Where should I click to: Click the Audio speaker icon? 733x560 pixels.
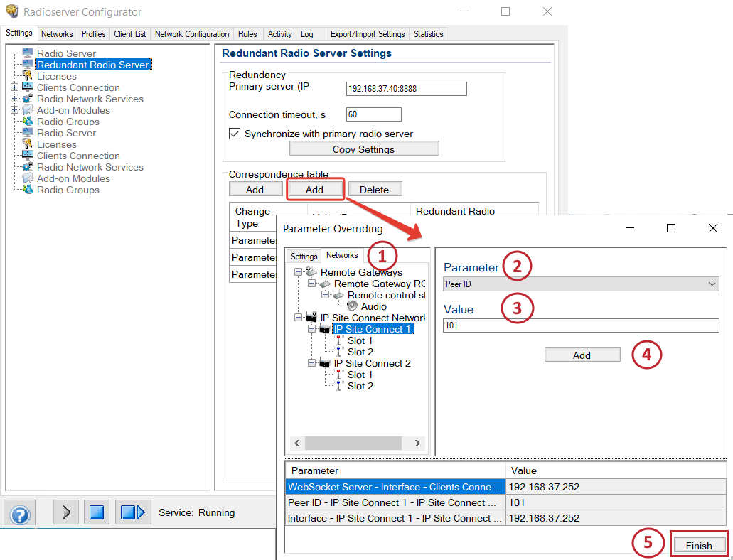[x=353, y=306]
